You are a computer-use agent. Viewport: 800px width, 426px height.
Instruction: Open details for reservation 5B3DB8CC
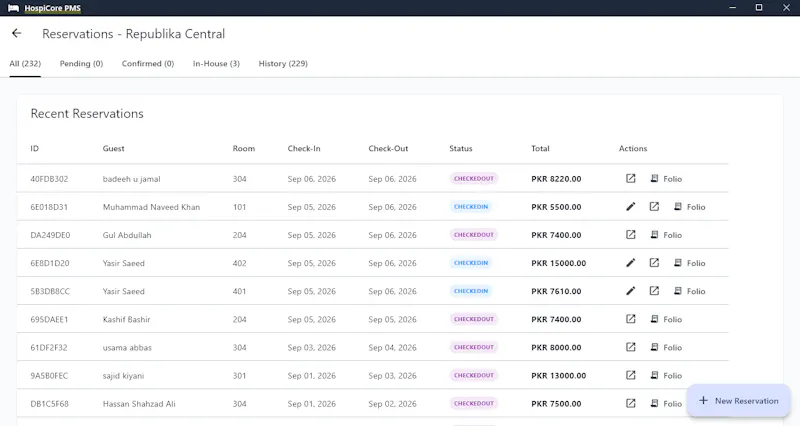[x=654, y=291]
